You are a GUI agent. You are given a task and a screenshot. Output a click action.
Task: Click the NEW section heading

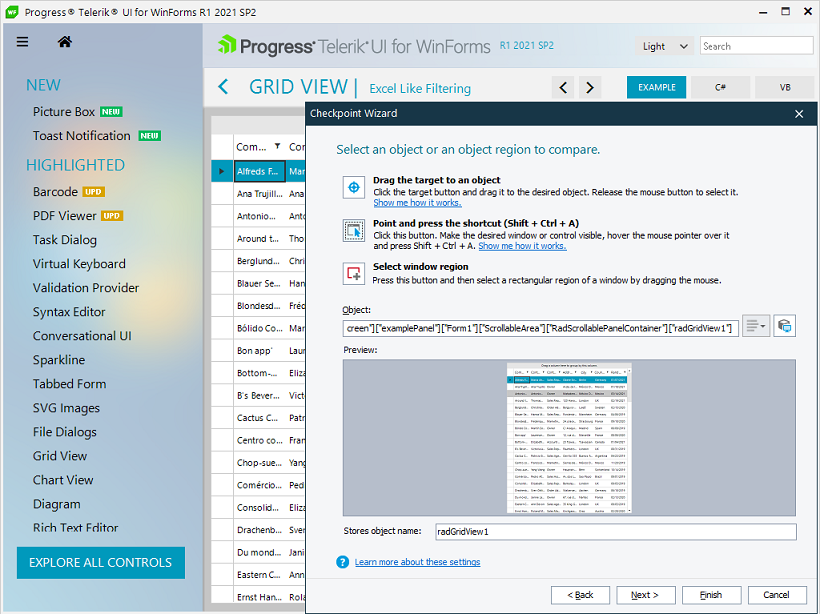pos(43,85)
